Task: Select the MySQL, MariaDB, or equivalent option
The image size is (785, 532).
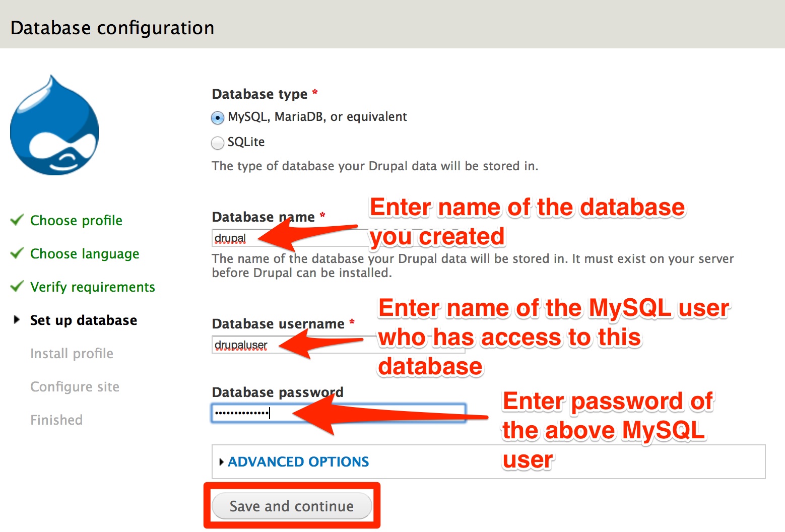Action: [217, 117]
